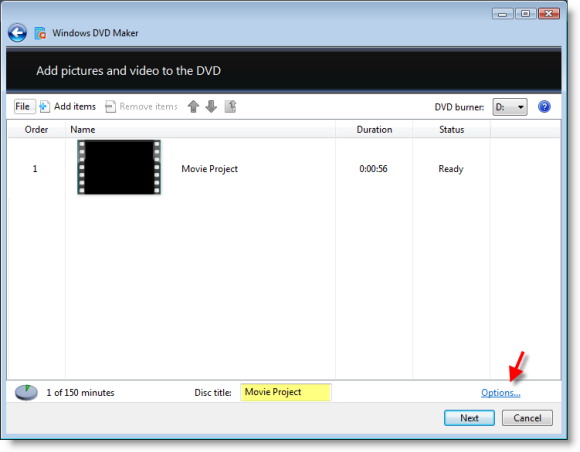Go back with the blue arrow button
This screenshot has height=452, width=580.
17,33
